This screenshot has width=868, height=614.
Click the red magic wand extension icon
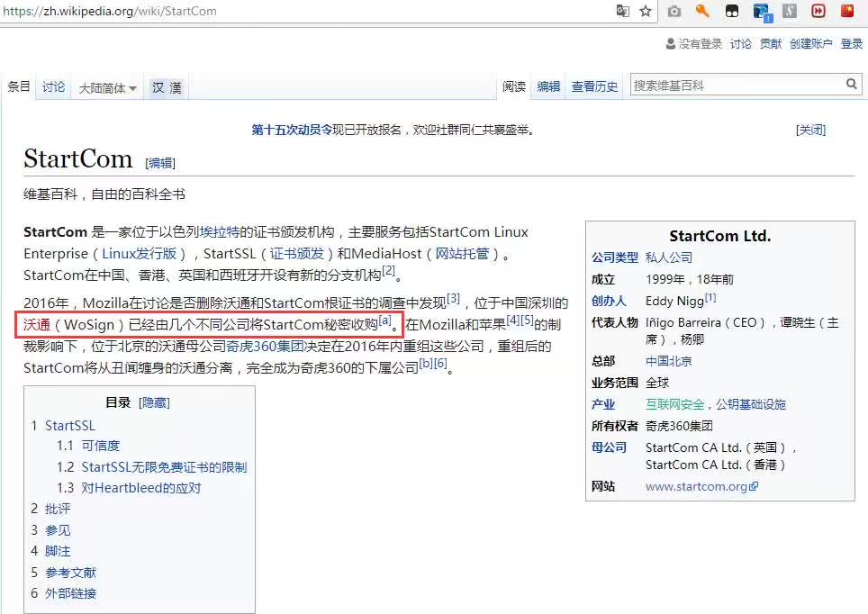point(847,11)
